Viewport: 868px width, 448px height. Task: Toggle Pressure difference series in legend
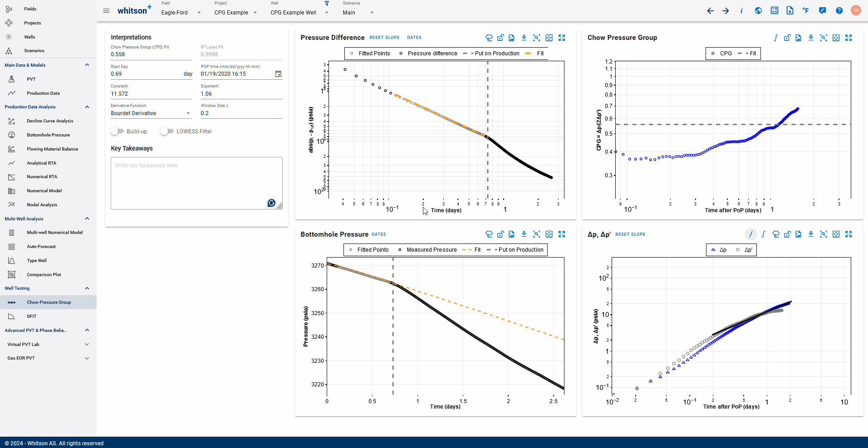pos(428,54)
